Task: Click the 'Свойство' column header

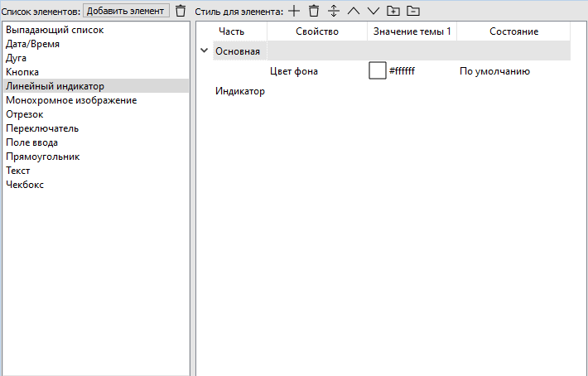Action: 317,31
